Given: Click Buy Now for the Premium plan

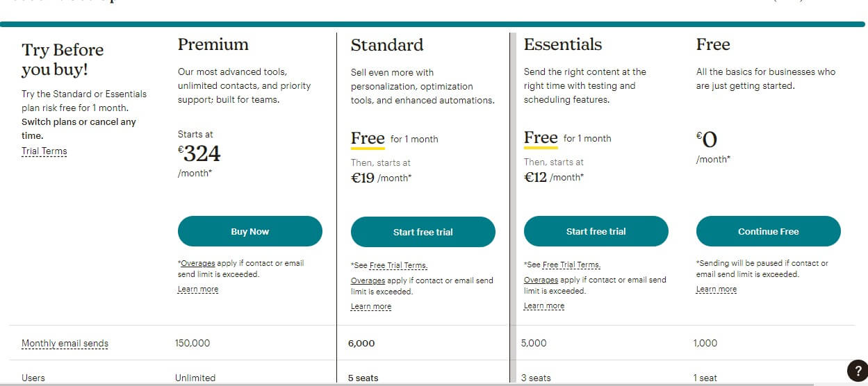Looking at the screenshot, I should tap(249, 231).
